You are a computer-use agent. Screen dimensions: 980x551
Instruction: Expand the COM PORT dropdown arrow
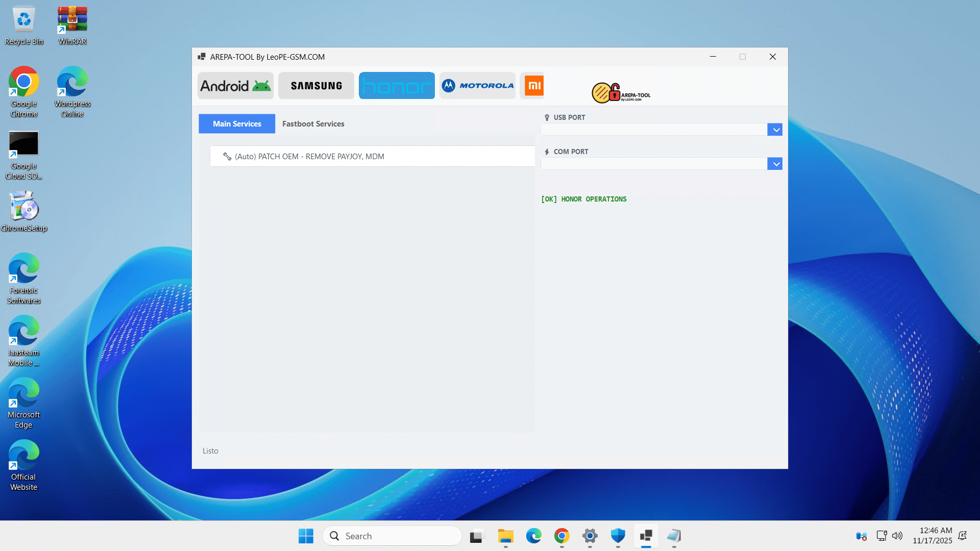775,164
